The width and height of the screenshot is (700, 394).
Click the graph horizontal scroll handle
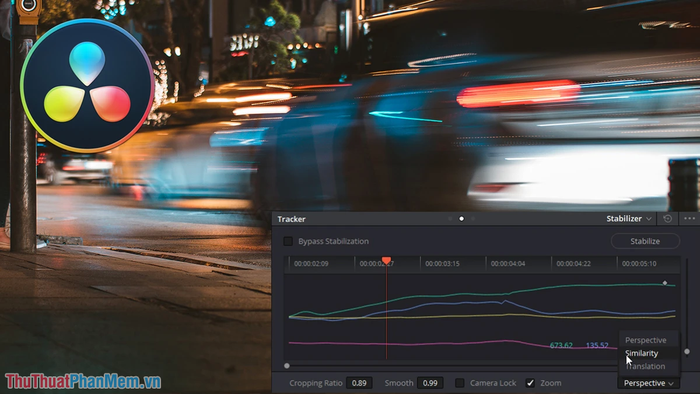287,366
